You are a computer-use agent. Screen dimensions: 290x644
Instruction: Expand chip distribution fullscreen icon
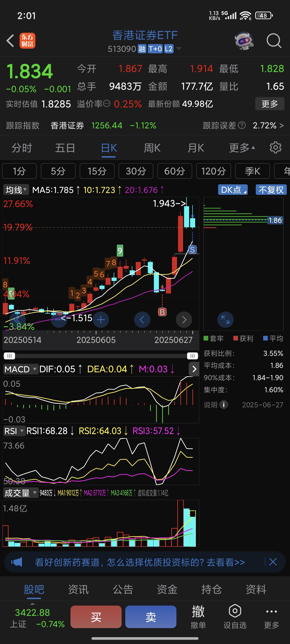click(x=225, y=320)
